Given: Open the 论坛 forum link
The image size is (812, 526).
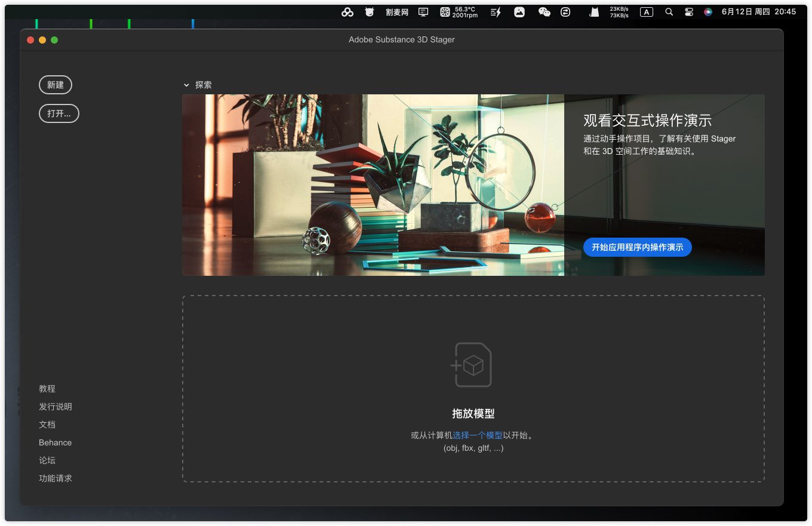Looking at the screenshot, I should (47, 460).
